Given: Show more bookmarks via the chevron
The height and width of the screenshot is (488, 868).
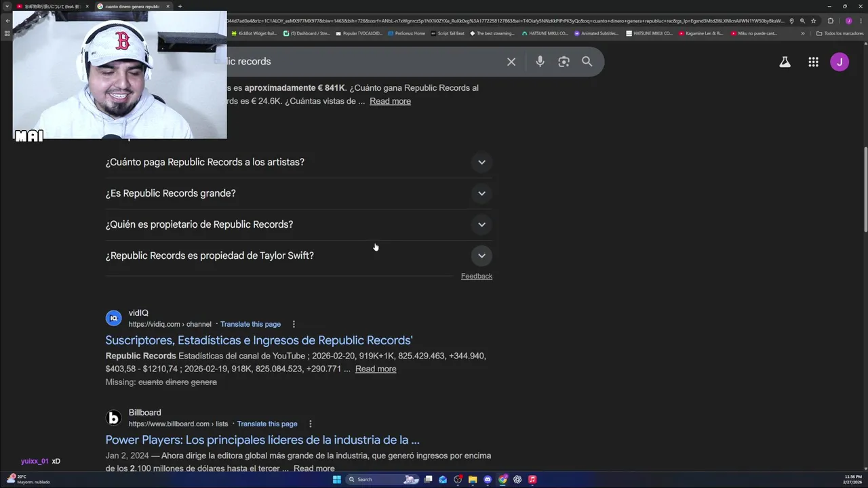Looking at the screenshot, I should (803, 33).
